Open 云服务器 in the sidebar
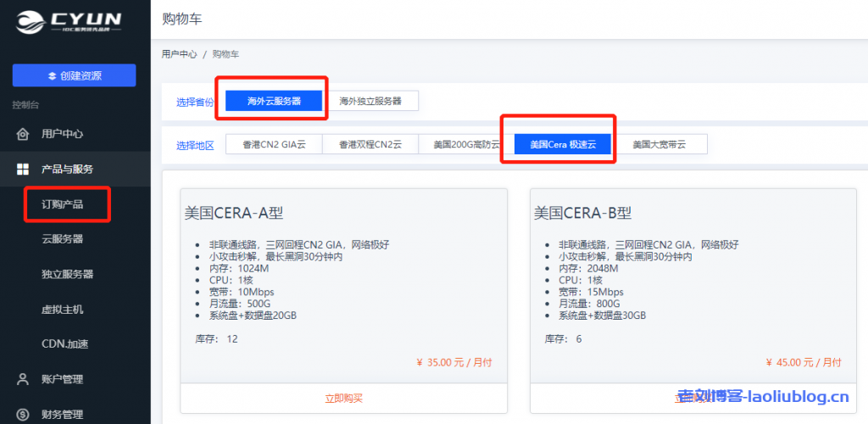This screenshot has height=424, width=868. click(63, 239)
